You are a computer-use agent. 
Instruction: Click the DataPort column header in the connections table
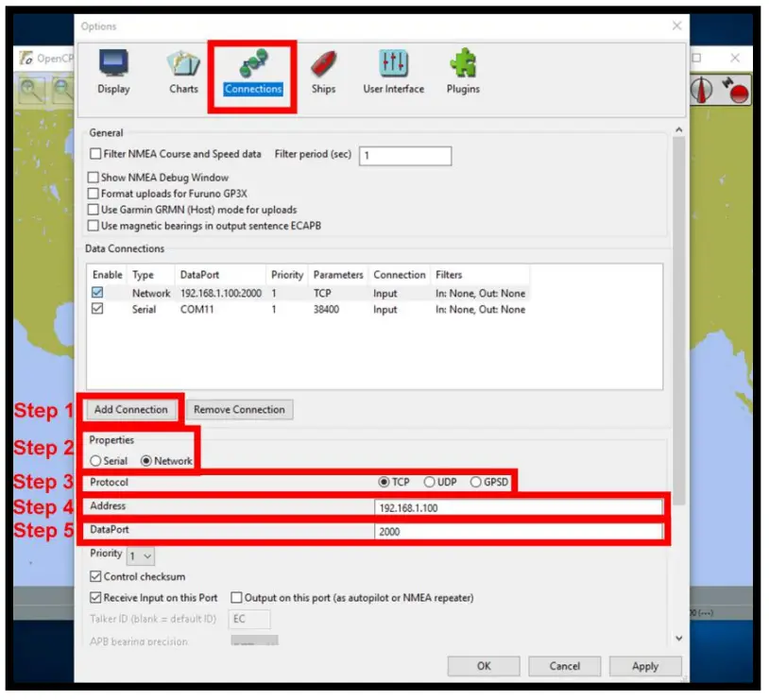coord(220,275)
